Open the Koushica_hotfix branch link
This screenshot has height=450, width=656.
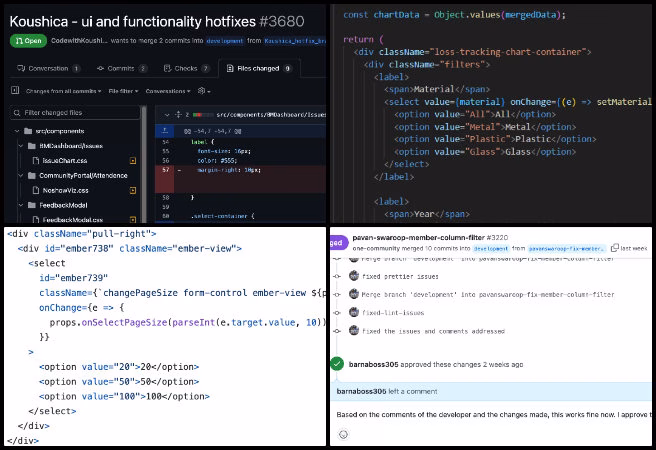[295, 41]
